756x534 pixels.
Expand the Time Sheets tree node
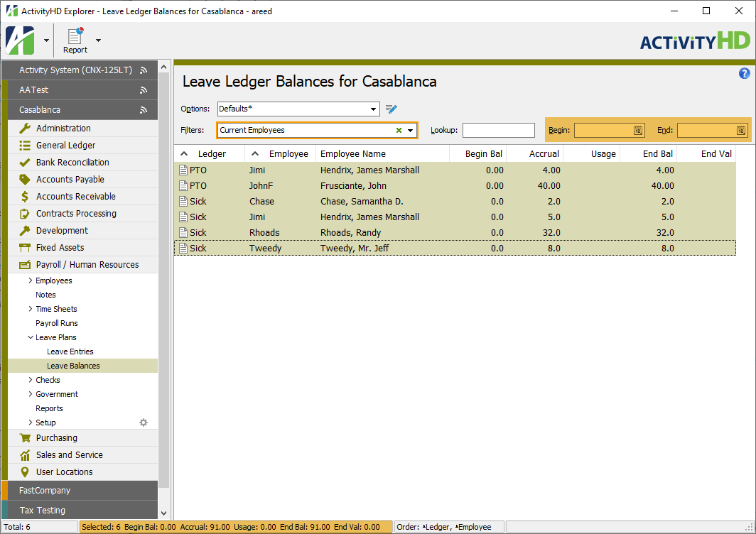(30, 309)
